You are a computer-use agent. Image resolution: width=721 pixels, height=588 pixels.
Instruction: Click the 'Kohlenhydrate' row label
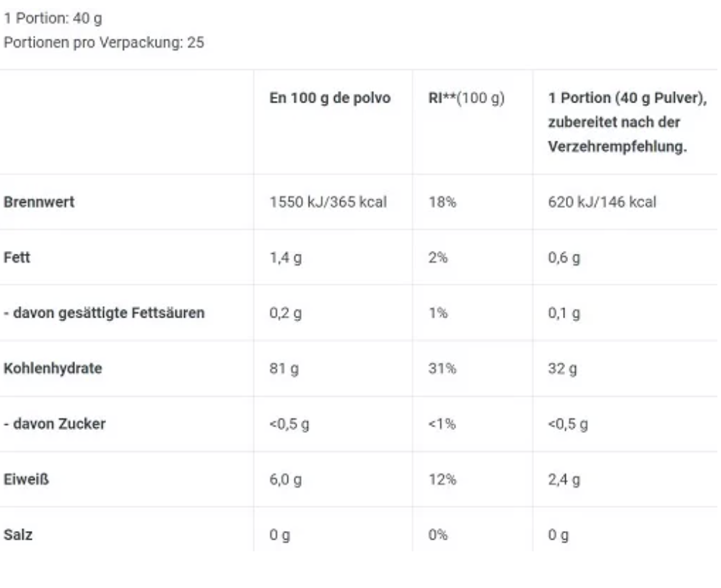pyautogui.click(x=53, y=369)
